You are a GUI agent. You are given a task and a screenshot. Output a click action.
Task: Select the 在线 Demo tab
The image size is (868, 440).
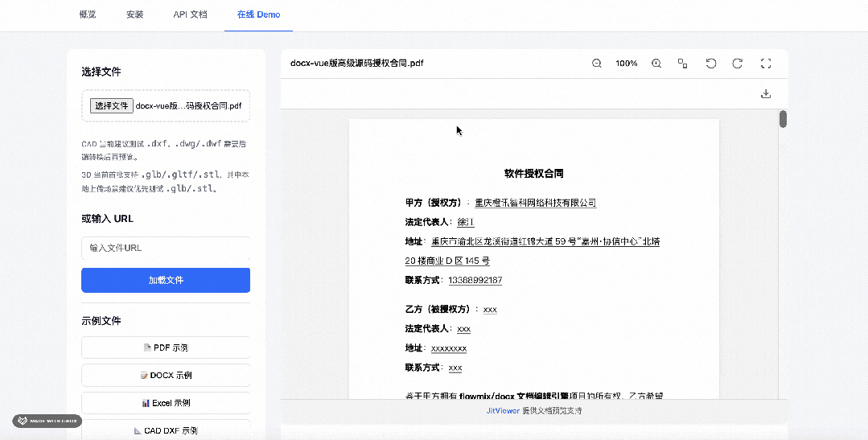pyautogui.click(x=258, y=14)
